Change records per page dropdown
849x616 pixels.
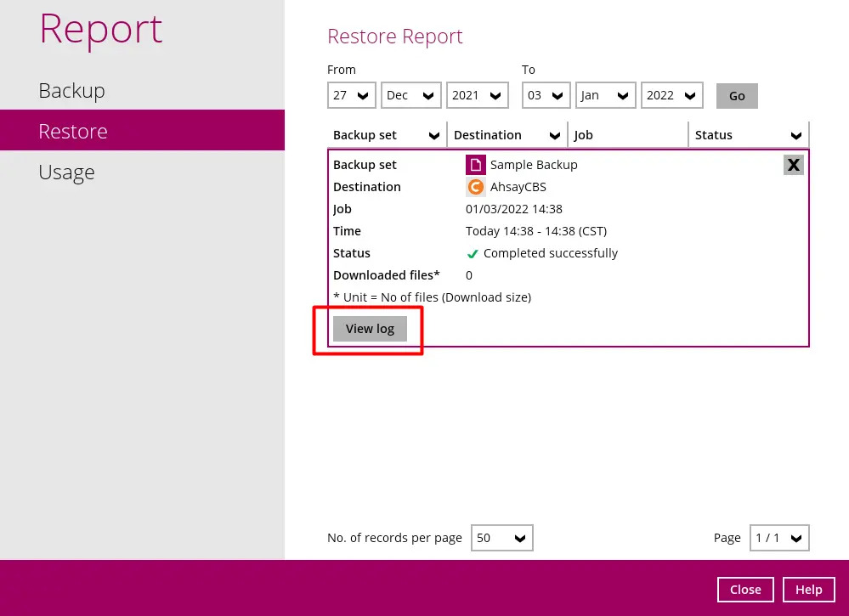point(501,538)
